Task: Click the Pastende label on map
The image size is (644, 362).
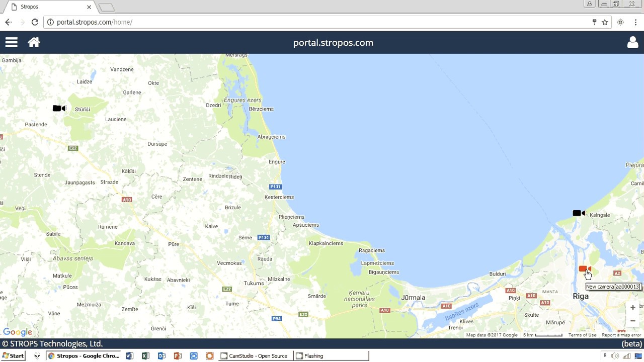Action: [36, 125]
